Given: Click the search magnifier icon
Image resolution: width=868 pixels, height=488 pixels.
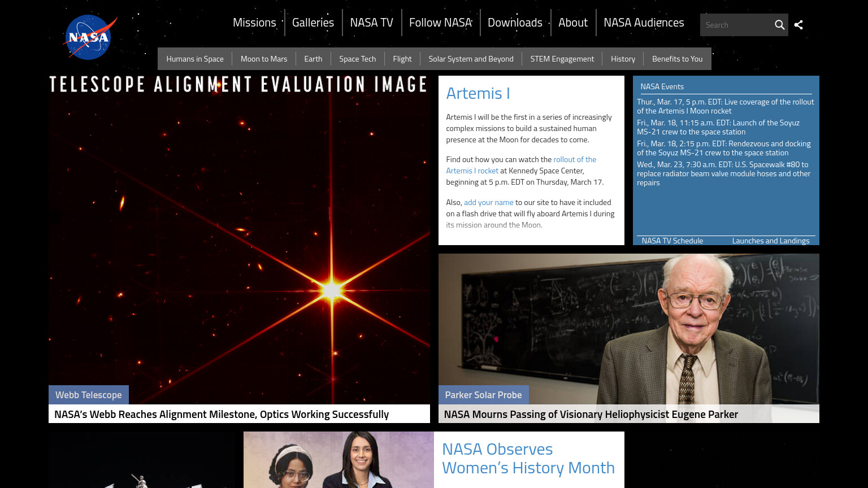Looking at the screenshot, I should [x=779, y=25].
